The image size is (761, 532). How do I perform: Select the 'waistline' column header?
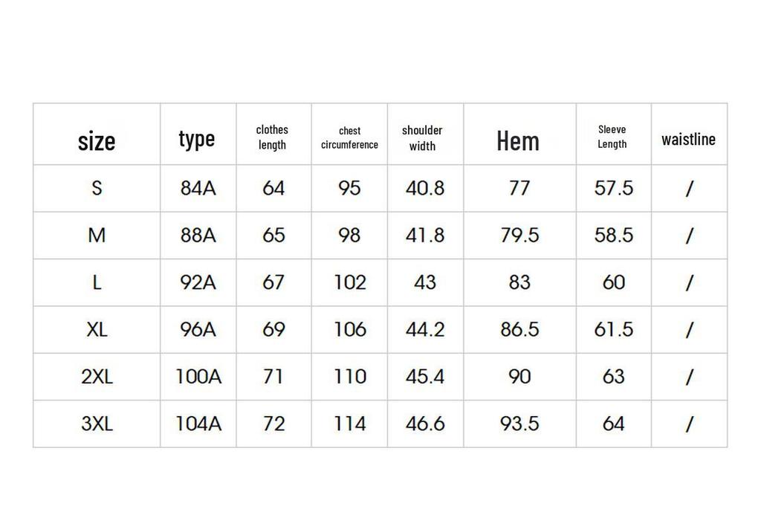pyautogui.click(x=688, y=140)
